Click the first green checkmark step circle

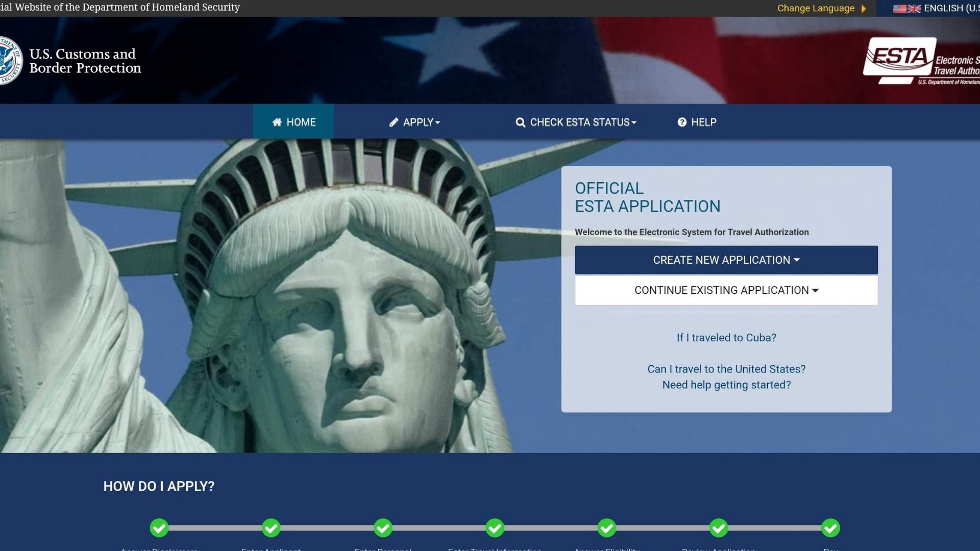pos(159,528)
